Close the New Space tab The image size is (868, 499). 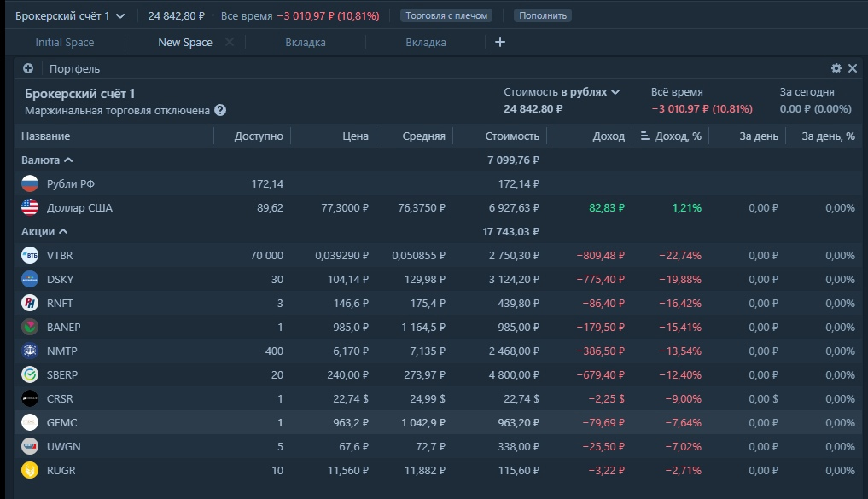(229, 42)
